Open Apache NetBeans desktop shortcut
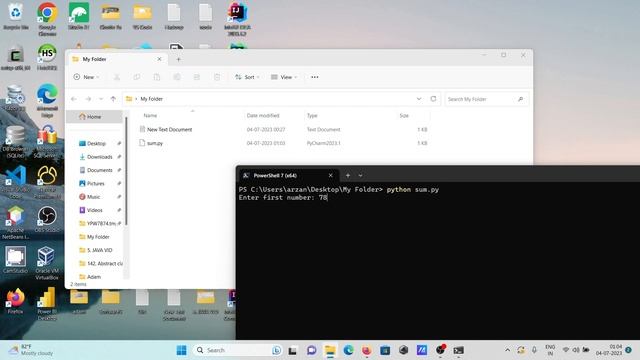640x360 pixels. point(15,222)
